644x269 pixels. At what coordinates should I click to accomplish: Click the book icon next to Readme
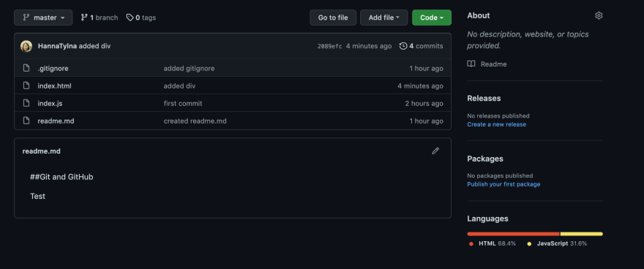pyautogui.click(x=471, y=64)
